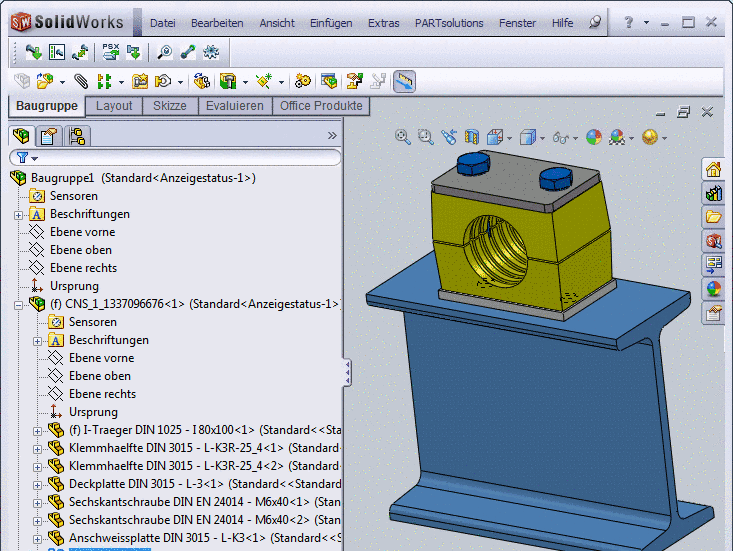Switch to the ConfigurationManager panel tab
Screen dimensions: 733x551
(x=76, y=136)
